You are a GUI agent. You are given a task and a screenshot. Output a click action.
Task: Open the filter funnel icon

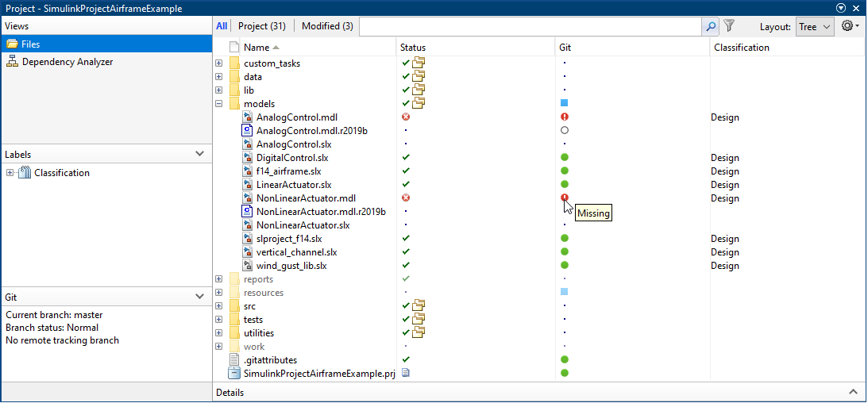coord(729,26)
